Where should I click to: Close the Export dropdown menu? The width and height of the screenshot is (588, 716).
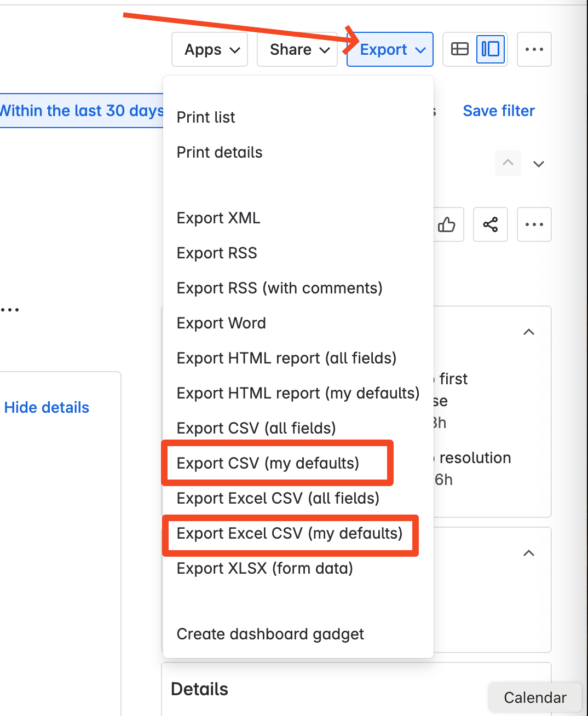390,49
